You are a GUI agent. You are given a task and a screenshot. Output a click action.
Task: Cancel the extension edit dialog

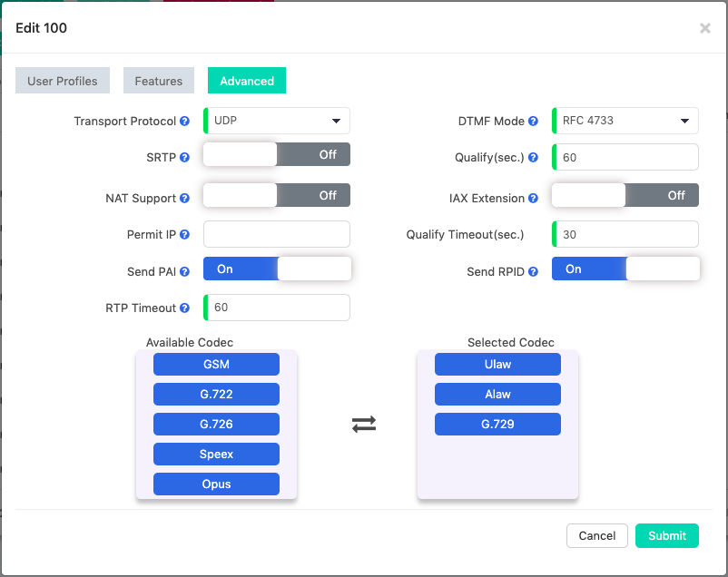tap(596, 535)
